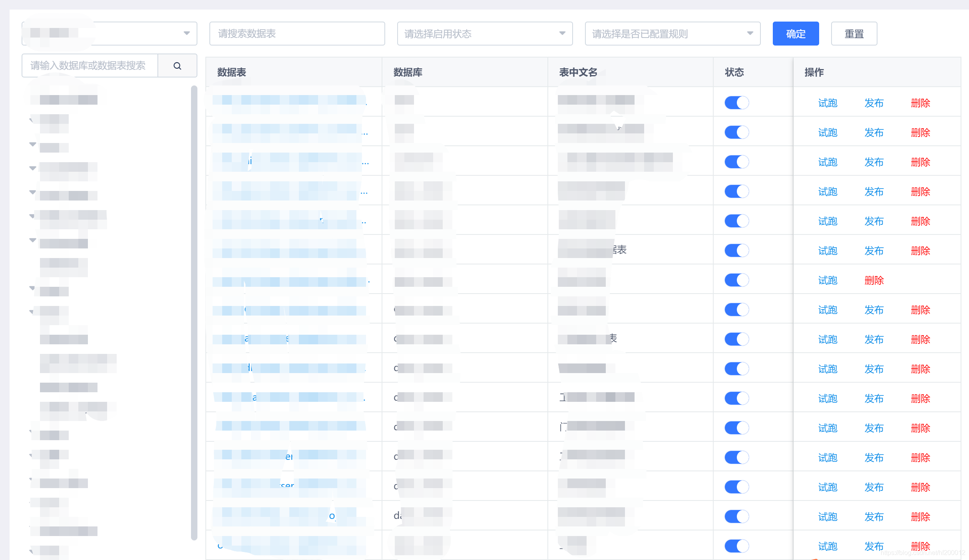Open the 请选择启用状态 dropdown

pyautogui.click(x=485, y=34)
